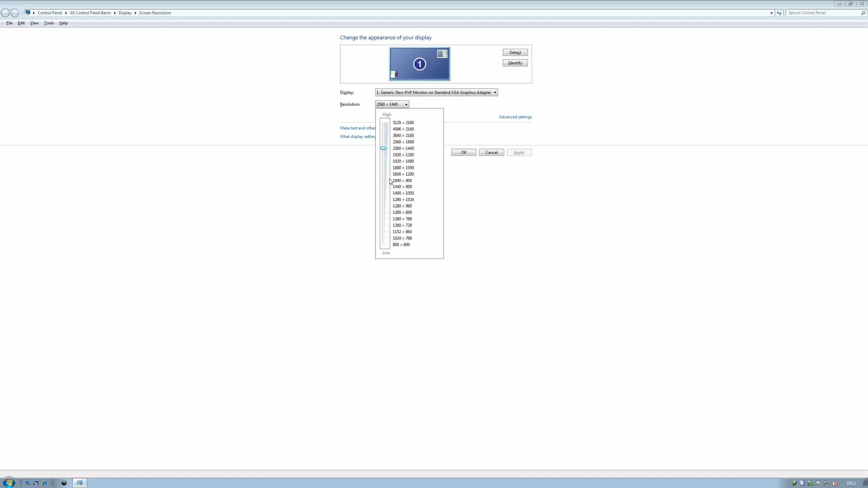
Task: Open the Action Center flag icon
Action: coord(818,483)
